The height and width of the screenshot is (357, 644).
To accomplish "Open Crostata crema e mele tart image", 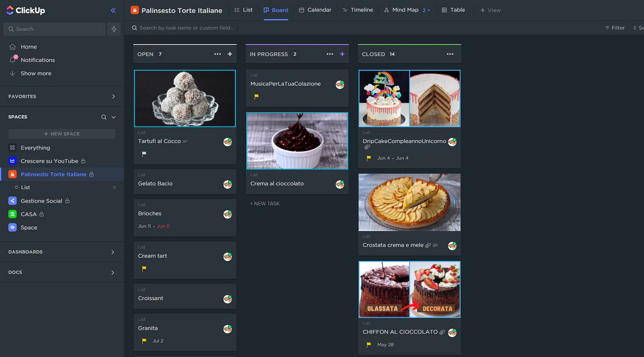I will point(410,202).
